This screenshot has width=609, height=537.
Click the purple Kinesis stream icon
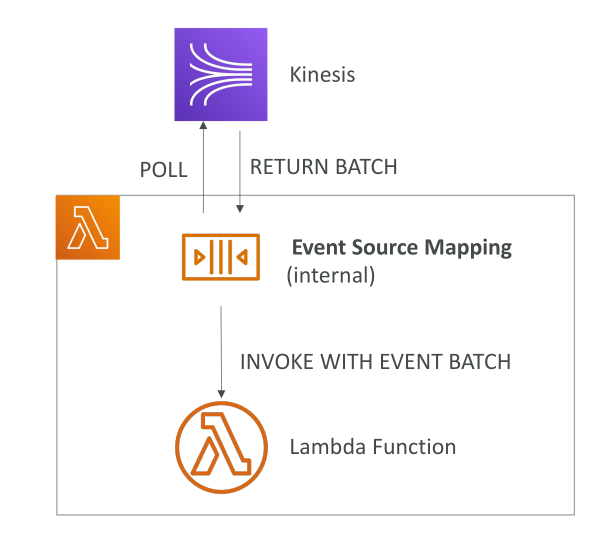[221, 74]
